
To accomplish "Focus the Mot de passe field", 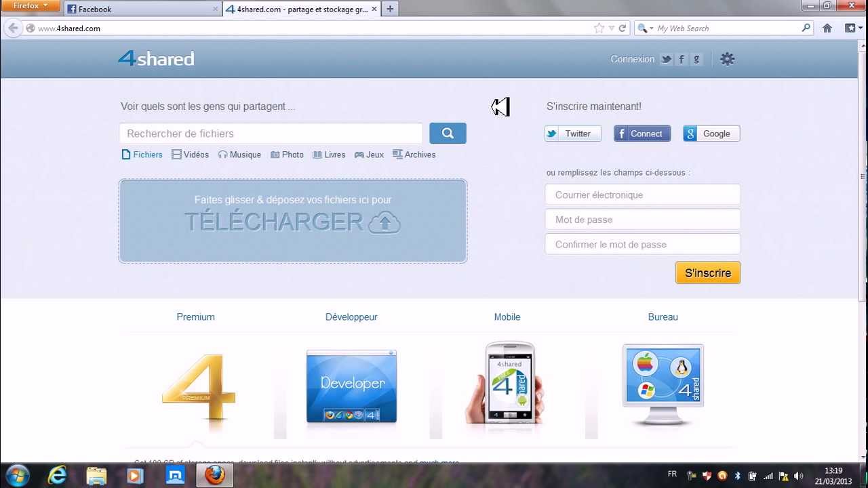I will [x=642, y=220].
